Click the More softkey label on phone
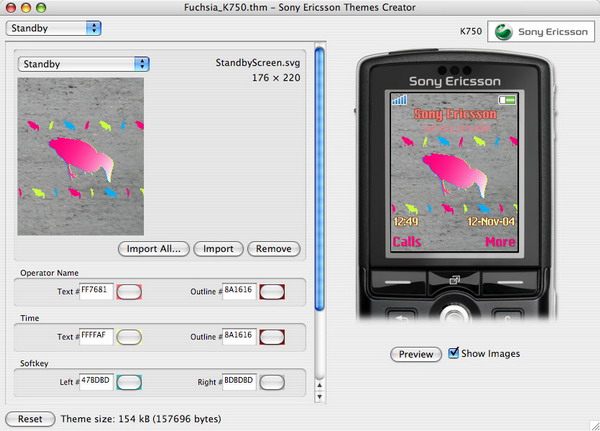The image size is (600, 431). pos(500,242)
